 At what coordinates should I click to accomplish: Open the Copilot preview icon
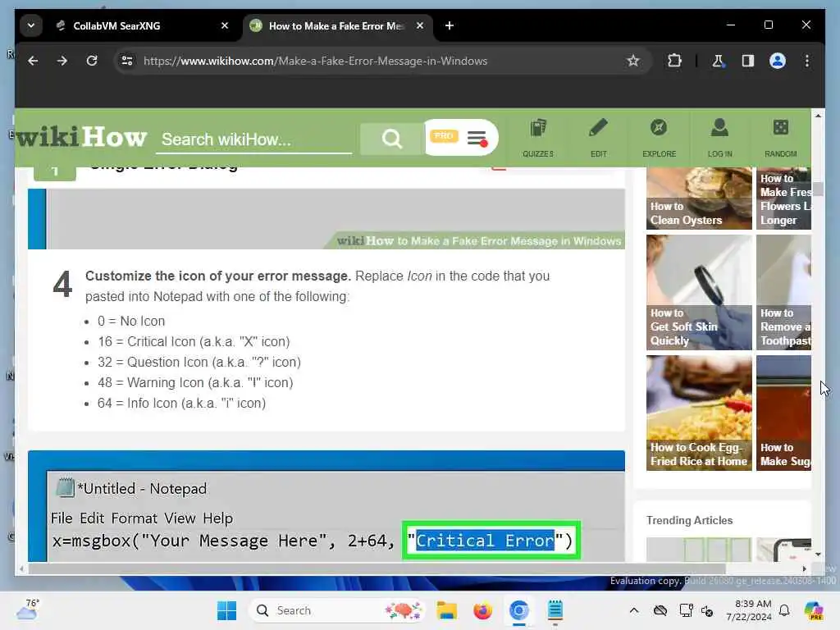tap(814, 610)
